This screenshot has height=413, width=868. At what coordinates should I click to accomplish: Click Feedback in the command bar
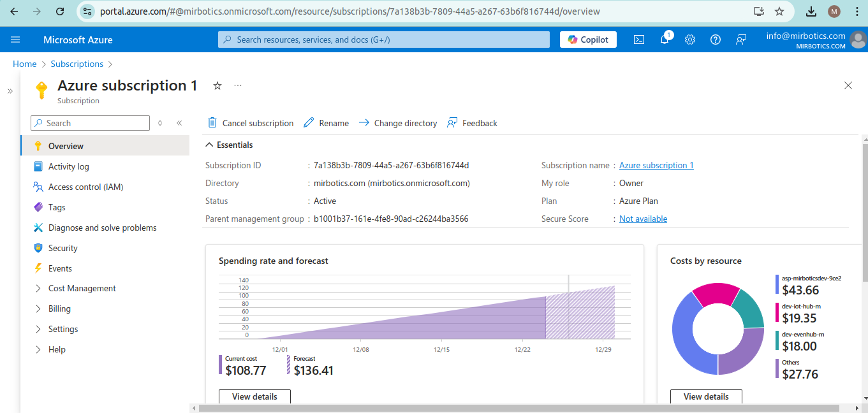point(473,123)
